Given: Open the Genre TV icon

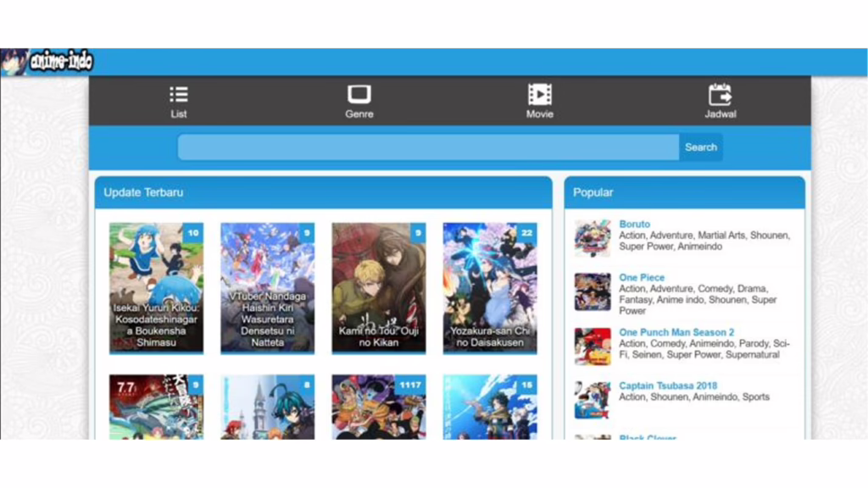Looking at the screenshot, I should (x=359, y=95).
